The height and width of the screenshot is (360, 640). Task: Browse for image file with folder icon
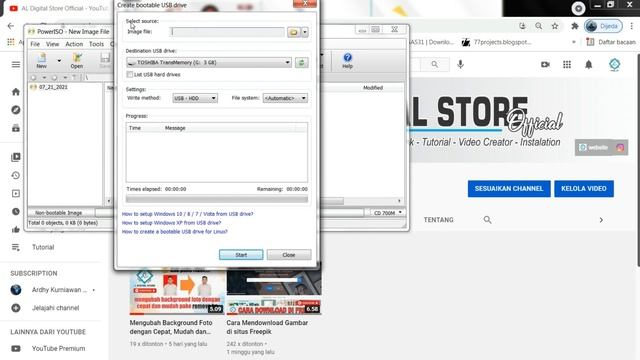coord(293,32)
